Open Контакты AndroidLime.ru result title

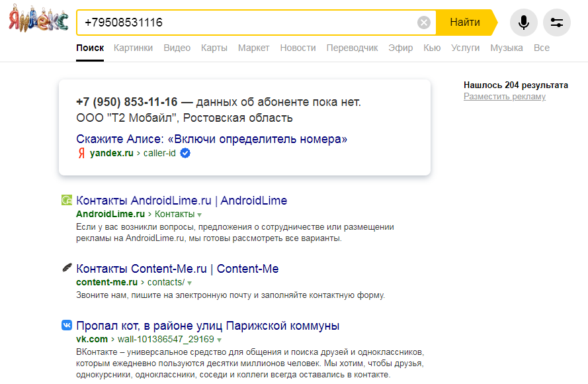pyautogui.click(x=181, y=201)
